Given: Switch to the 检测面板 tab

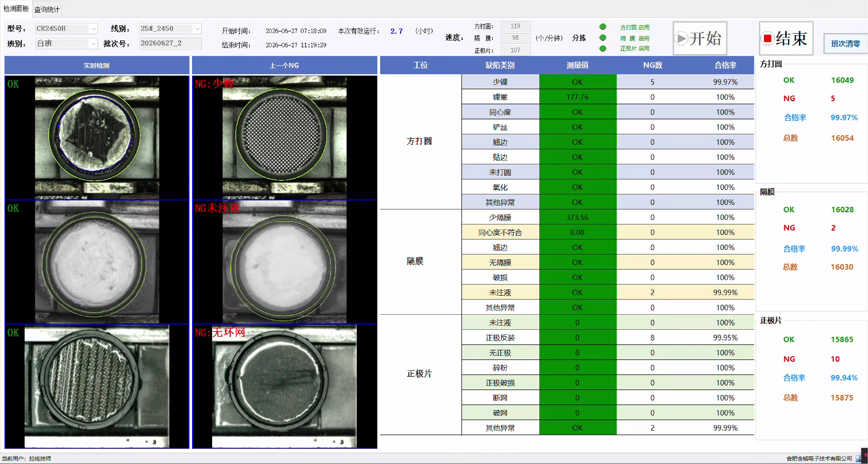Looking at the screenshot, I should 16,9.
